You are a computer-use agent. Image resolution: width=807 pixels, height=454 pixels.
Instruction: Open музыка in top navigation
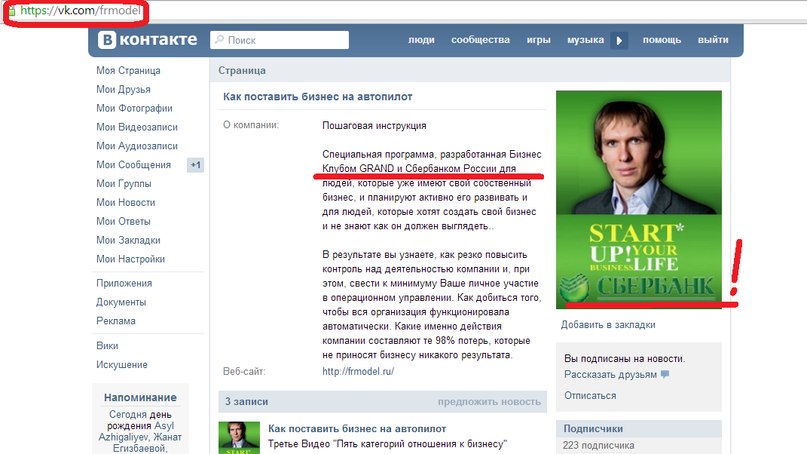[585, 40]
